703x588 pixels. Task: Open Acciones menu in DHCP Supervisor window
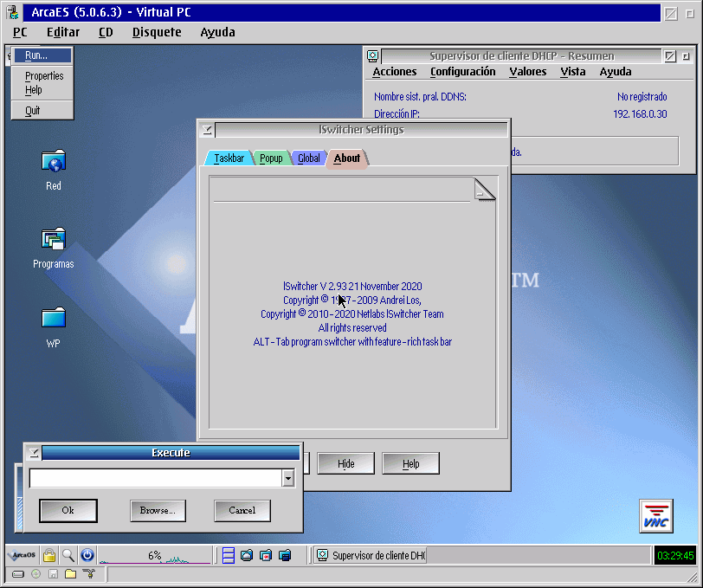(x=395, y=72)
